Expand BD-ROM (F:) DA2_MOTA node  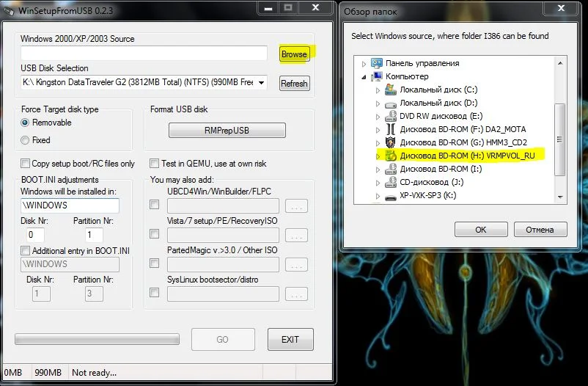point(378,130)
